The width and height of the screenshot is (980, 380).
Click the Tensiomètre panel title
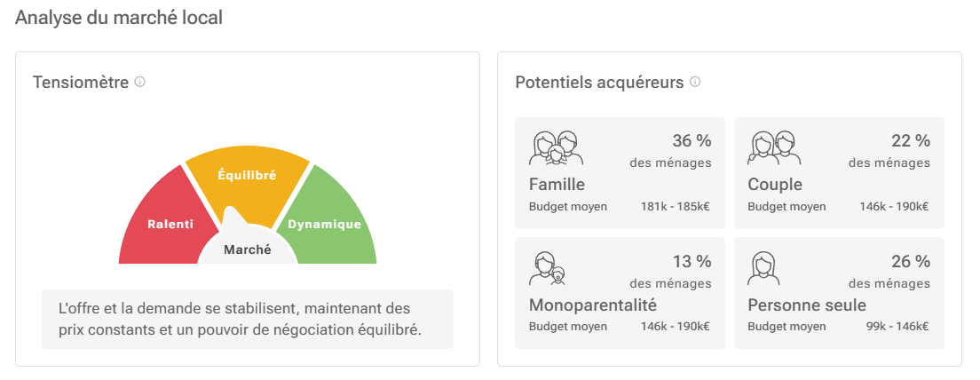81,82
